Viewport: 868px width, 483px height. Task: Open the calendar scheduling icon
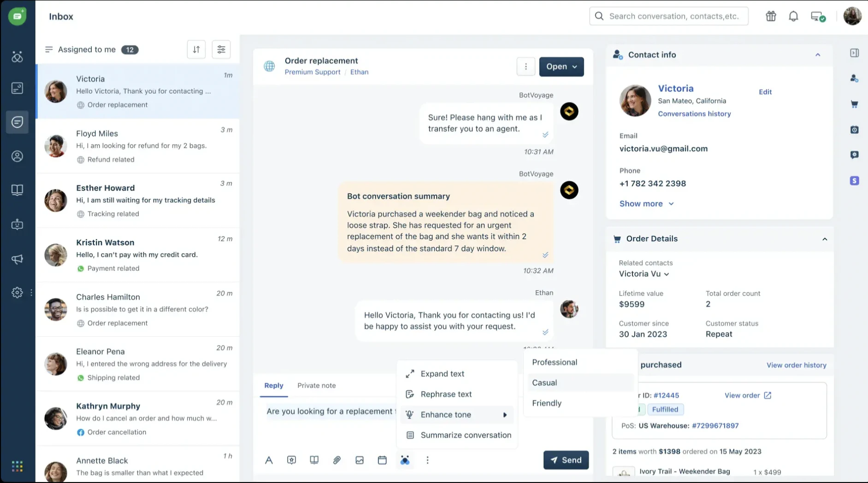tap(382, 460)
